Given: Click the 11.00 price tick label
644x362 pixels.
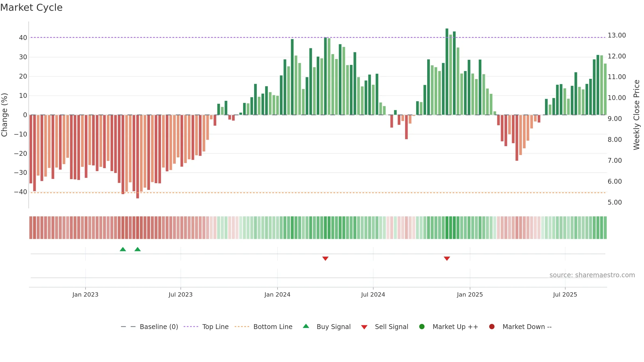Looking at the screenshot, I should pos(617,77).
